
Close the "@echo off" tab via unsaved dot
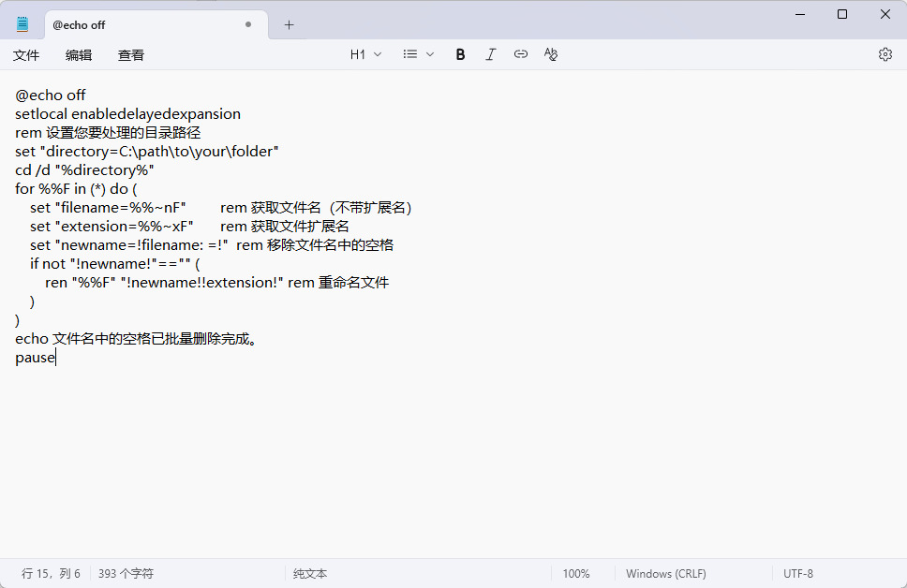248,25
